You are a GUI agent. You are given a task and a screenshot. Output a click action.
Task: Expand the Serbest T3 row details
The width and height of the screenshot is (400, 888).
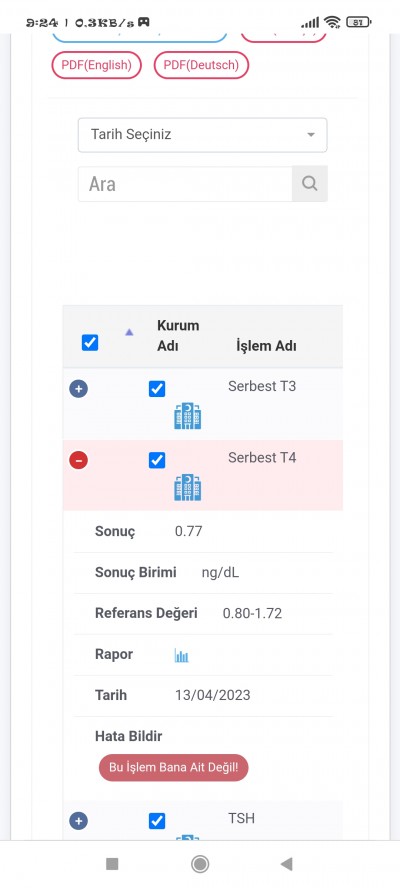point(79,389)
